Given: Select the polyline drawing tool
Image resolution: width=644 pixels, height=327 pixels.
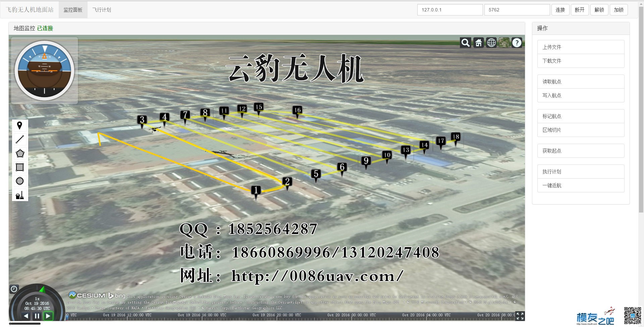Looking at the screenshot, I should point(20,139).
